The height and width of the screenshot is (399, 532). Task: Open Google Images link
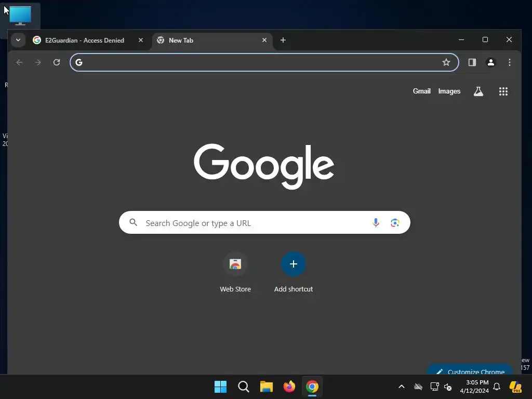[449, 91]
